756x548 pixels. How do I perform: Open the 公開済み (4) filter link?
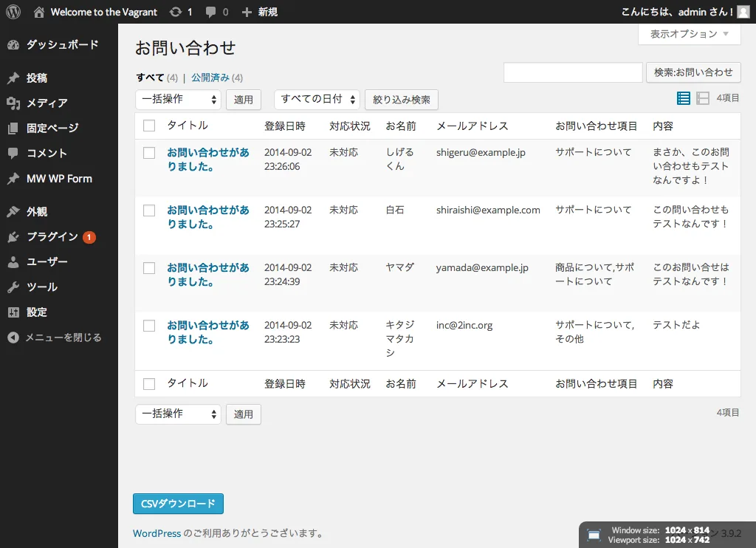click(x=217, y=78)
